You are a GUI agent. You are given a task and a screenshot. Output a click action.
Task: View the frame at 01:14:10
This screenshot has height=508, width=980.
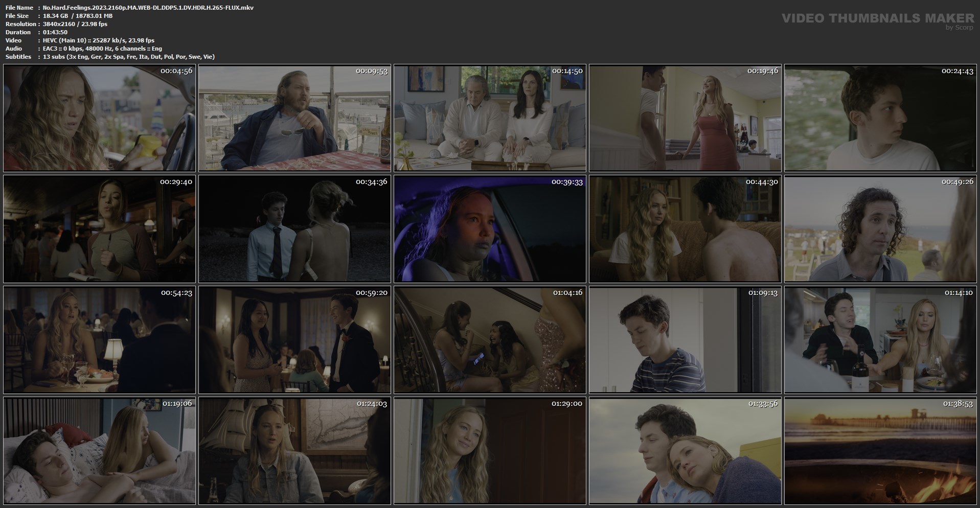pyautogui.click(x=880, y=340)
